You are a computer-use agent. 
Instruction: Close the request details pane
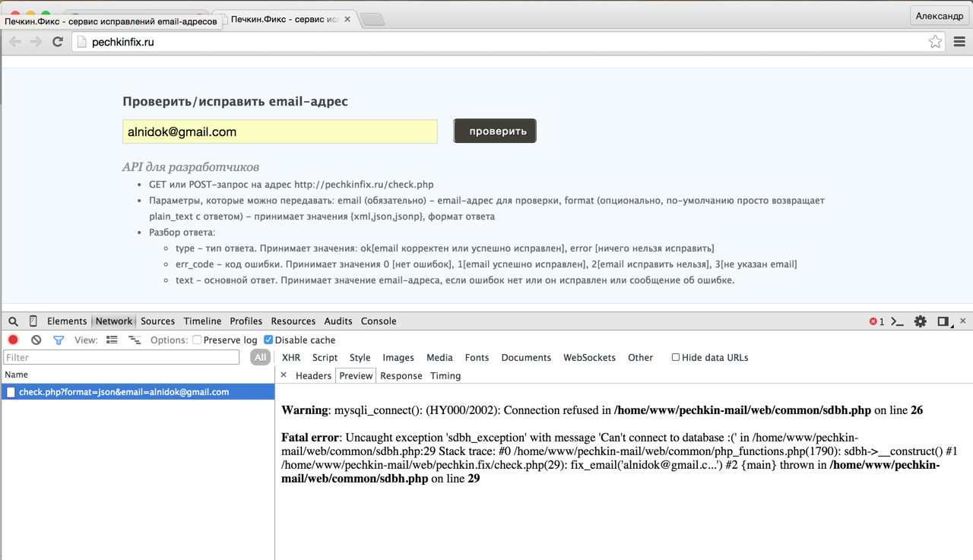click(x=284, y=375)
